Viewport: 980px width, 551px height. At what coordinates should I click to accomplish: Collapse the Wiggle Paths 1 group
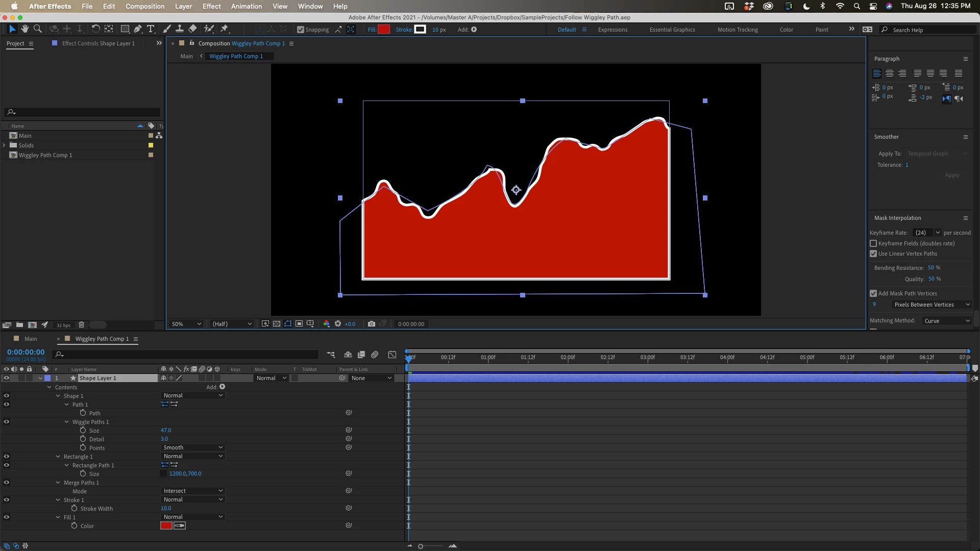pos(66,422)
